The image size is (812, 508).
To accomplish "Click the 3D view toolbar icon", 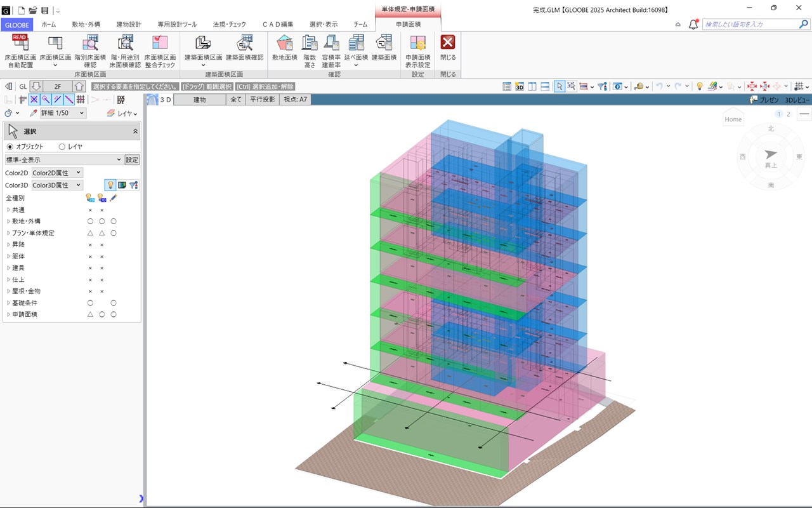I will 520,86.
